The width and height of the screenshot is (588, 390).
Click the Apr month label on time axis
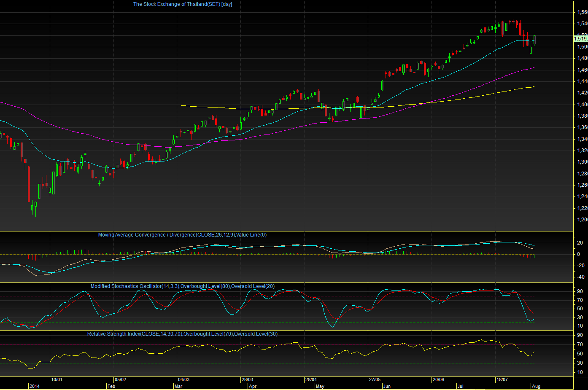253,386
